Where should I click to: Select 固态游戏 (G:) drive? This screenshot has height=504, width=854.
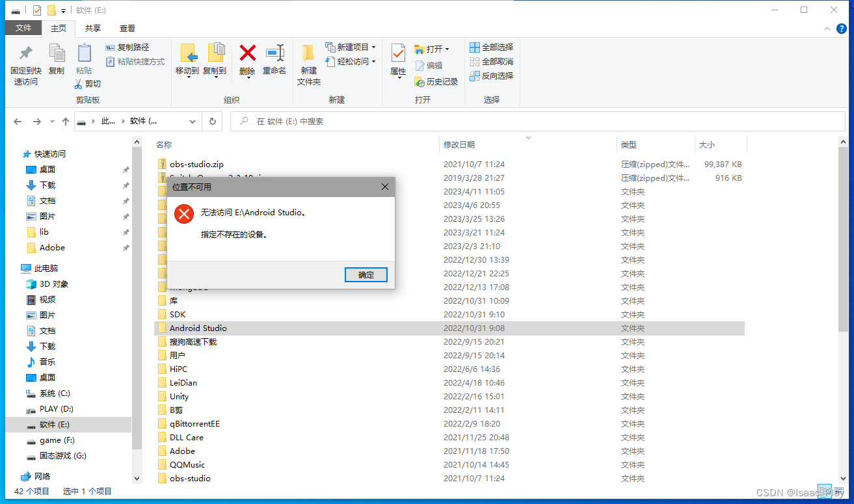[x=62, y=456]
